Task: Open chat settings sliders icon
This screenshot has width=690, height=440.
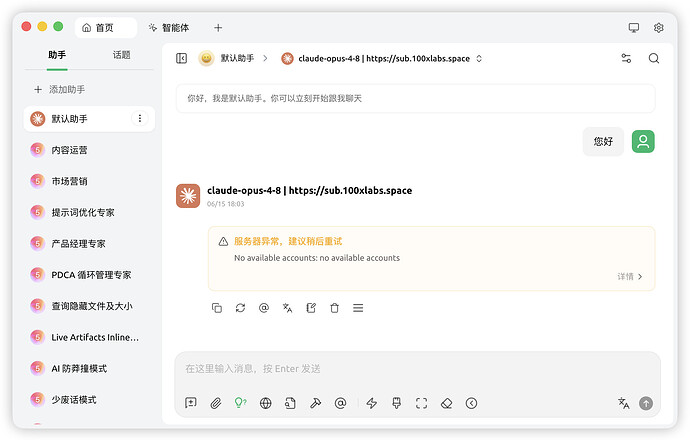Action: coord(626,58)
